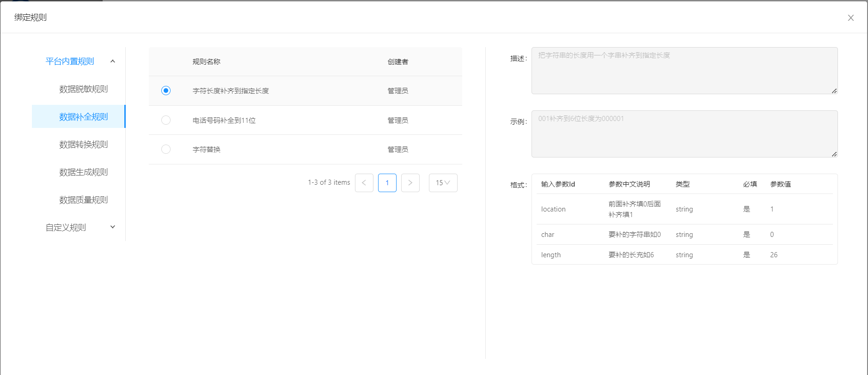
Task: Pick the 字符替换 rule radio button
Action: (x=166, y=149)
